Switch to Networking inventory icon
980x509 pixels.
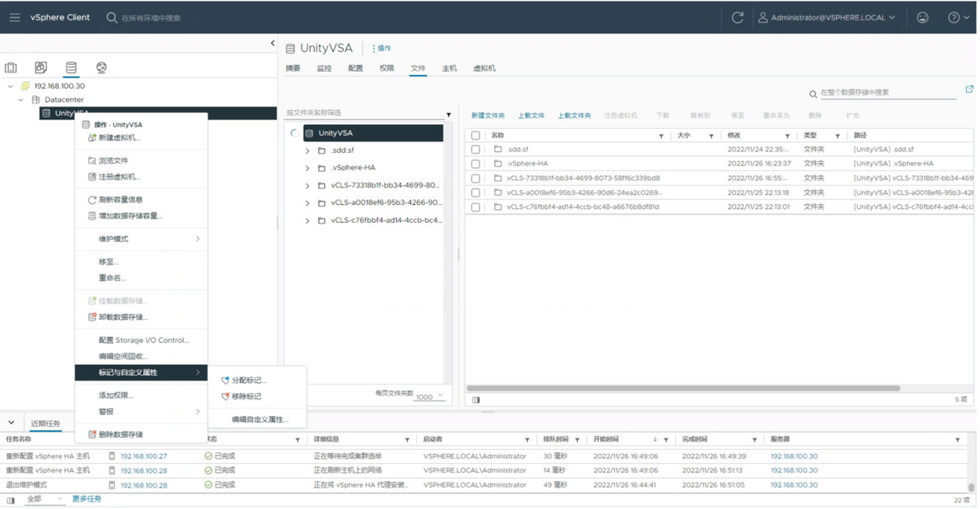tap(101, 67)
